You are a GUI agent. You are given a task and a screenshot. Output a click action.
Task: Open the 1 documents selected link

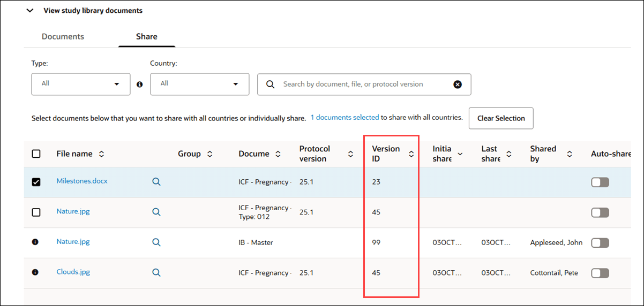click(x=345, y=117)
